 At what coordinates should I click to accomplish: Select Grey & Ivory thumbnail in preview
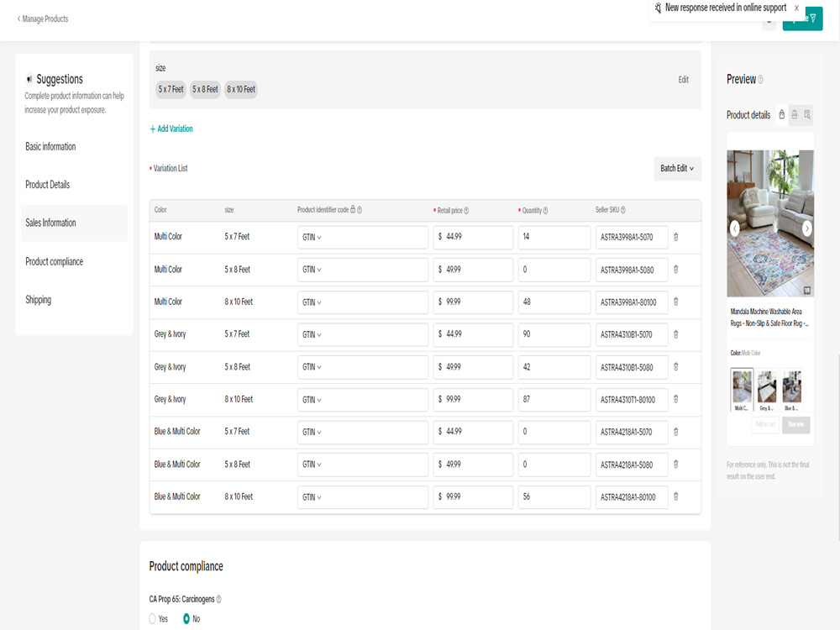(767, 390)
